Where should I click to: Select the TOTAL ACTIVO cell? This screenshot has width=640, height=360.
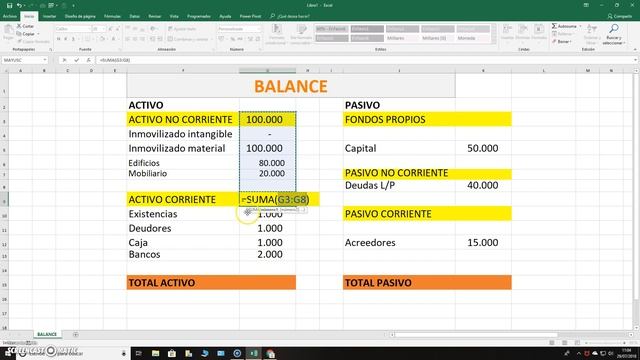click(x=183, y=282)
